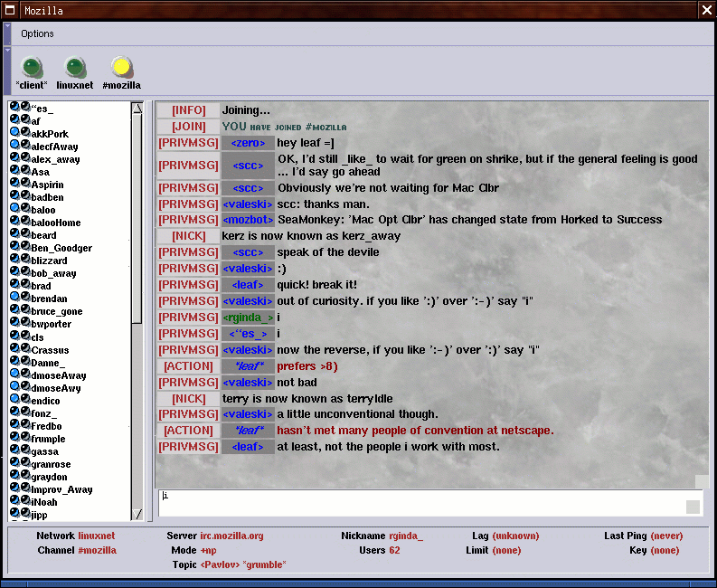Click the voice status icon next to beard
Viewport: 717px width, 588px height.
[25, 233]
